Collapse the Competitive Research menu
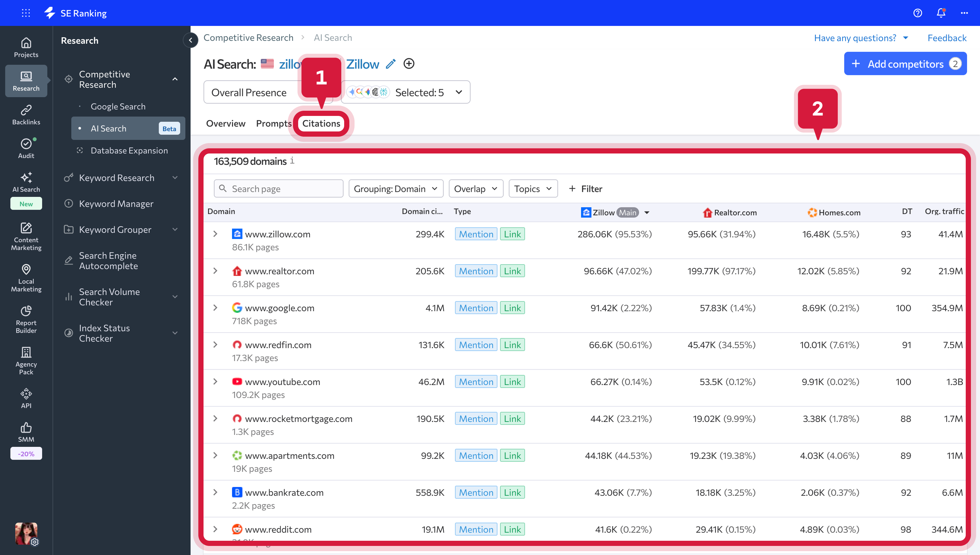The width and height of the screenshot is (980, 555). click(175, 79)
